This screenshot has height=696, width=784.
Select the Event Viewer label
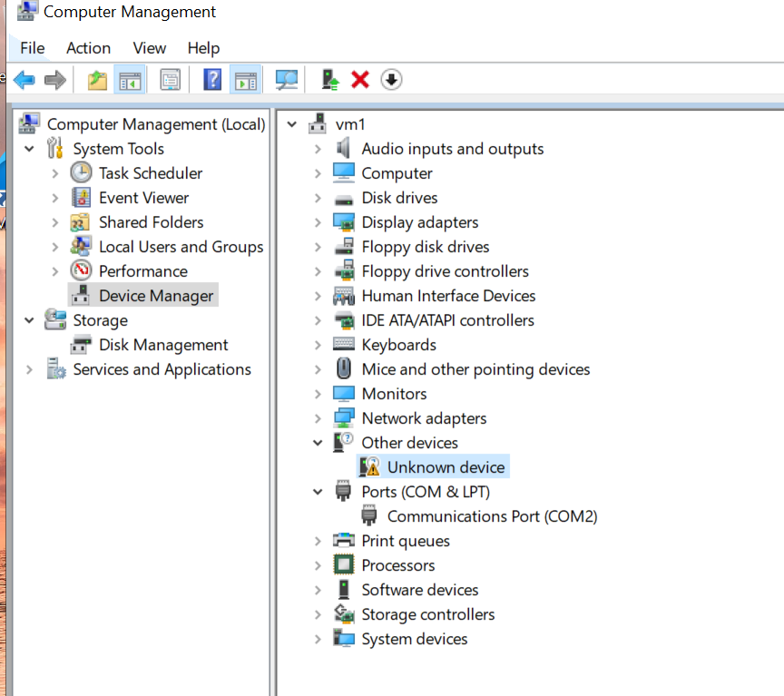point(143,198)
